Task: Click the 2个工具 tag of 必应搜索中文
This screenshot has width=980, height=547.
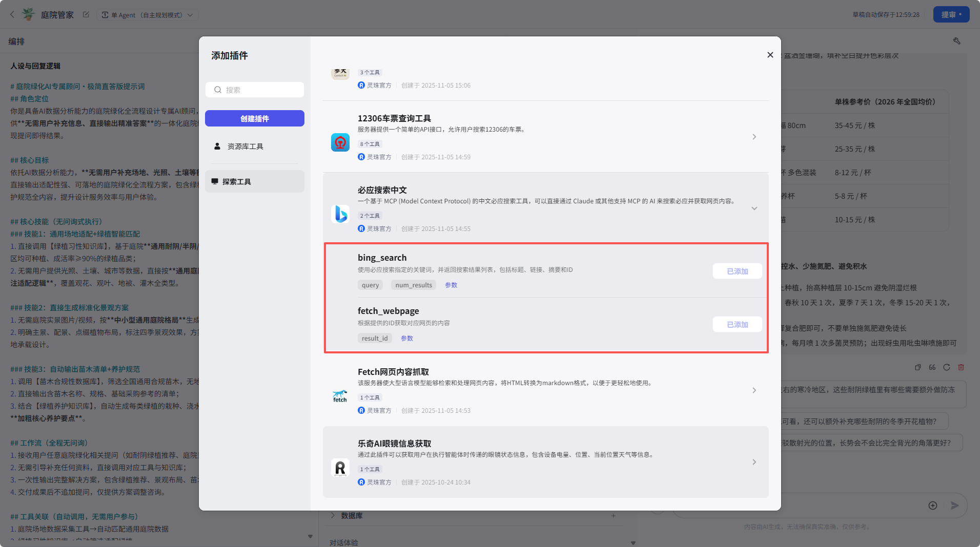Action: click(x=370, y=216)
